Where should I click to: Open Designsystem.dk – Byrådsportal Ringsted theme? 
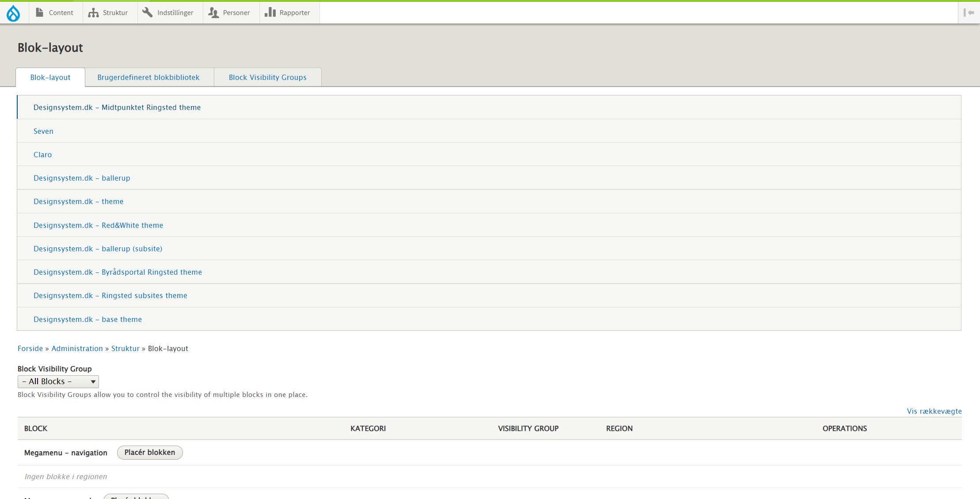[118, 272]
